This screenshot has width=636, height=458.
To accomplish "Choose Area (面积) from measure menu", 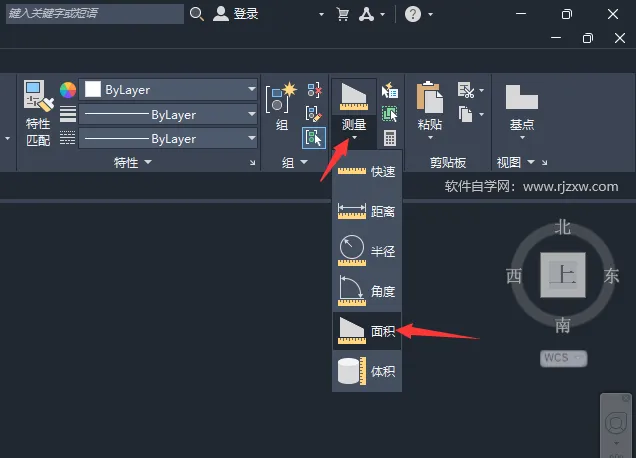I will (x=367, y=331).
